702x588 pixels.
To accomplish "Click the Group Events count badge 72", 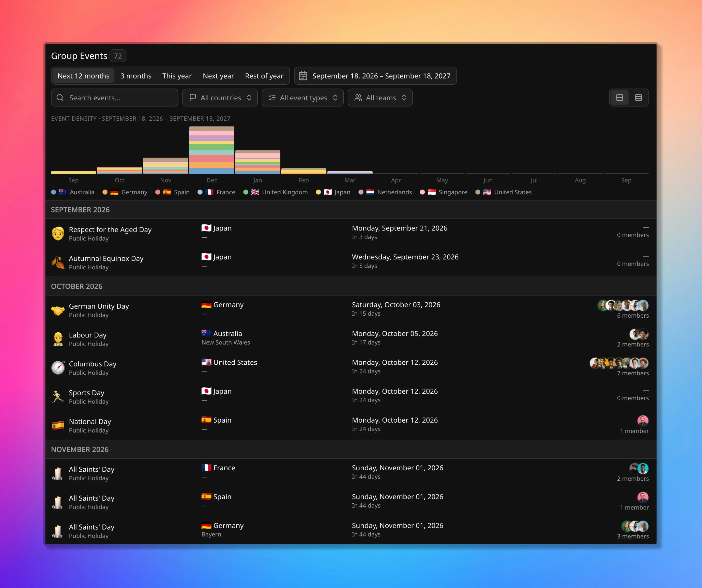I will pyautogui.click(x=118, y=56).
